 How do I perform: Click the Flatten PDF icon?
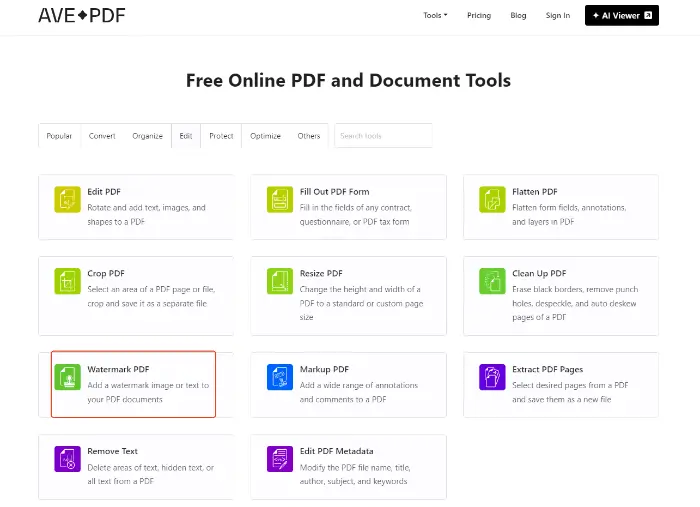click(x=492, y=199)
